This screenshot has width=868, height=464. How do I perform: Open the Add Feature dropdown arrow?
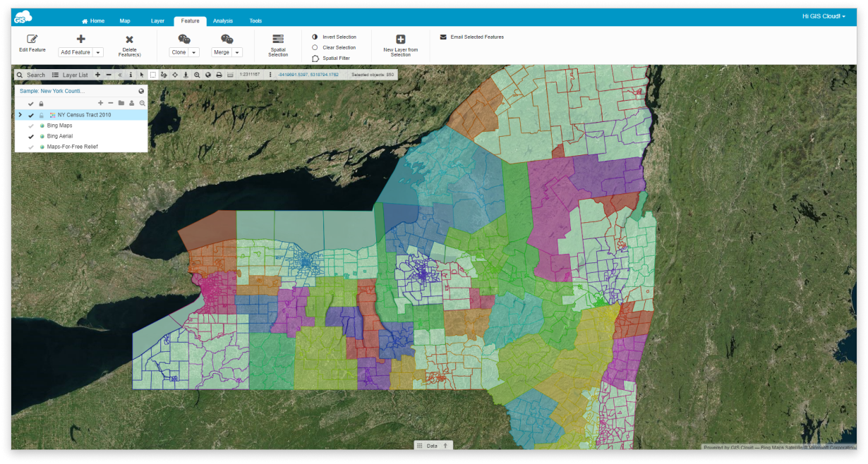click(x=100, y=53)
